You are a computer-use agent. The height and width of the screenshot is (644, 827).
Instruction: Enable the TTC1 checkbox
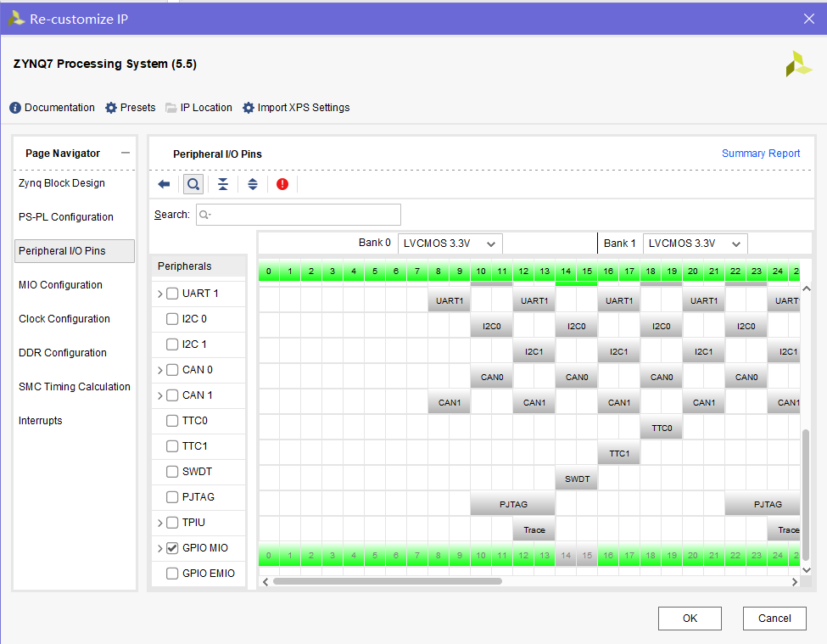[172, 446]
